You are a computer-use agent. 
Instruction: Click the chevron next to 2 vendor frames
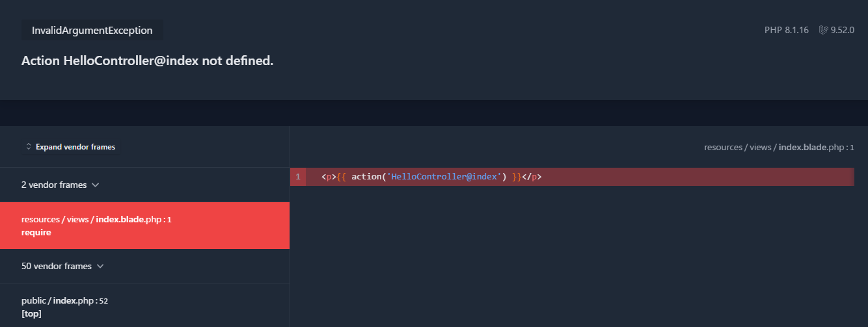96,185
